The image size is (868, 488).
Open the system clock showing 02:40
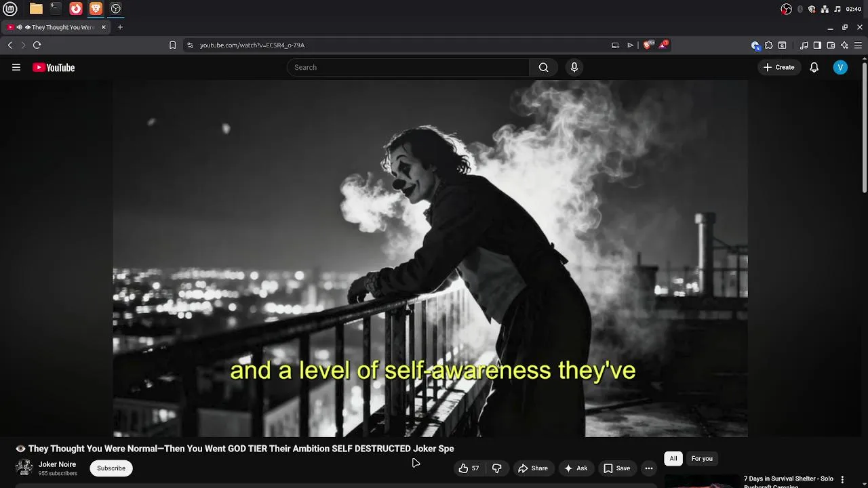coord(854,9)
